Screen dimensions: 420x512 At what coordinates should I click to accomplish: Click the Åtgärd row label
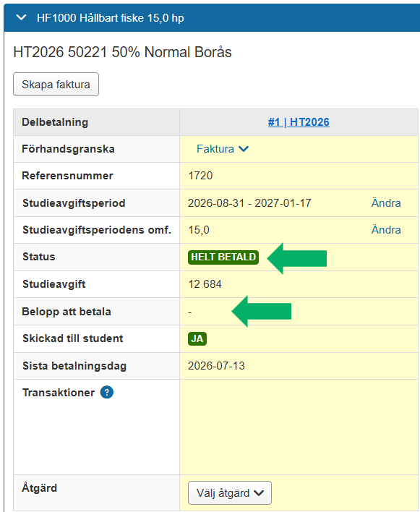(40, 487)
